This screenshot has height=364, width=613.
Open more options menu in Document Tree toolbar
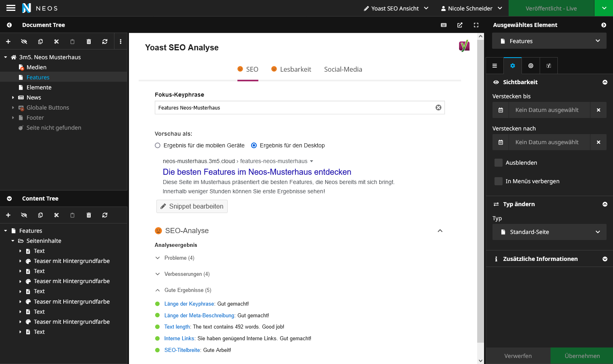pyautogui.click(x=121, y=41)
